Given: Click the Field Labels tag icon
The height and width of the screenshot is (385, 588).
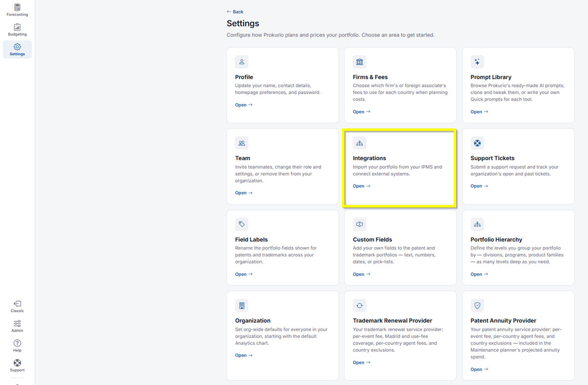Looking at the screenshot, I should coord(242,224).
